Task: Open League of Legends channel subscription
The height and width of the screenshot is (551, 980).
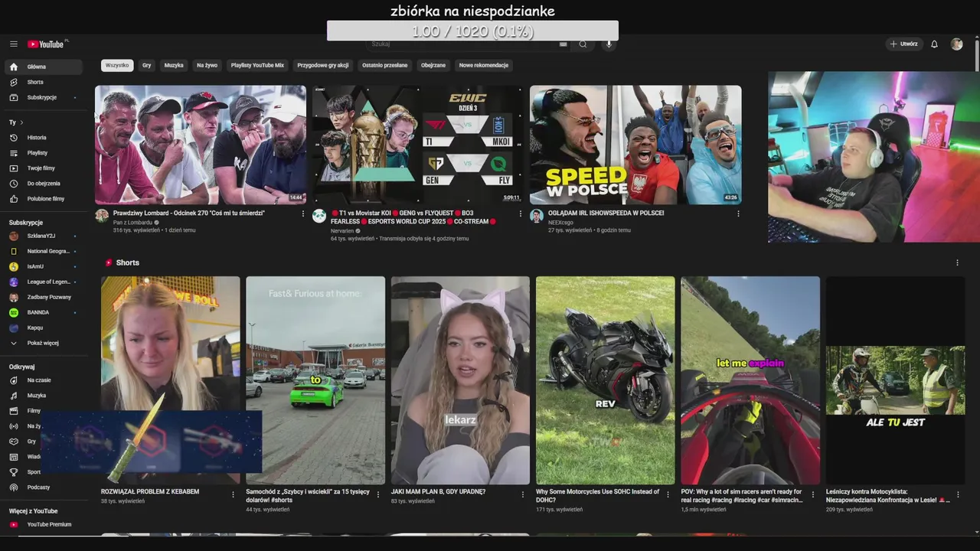Action: pos(44,282)
